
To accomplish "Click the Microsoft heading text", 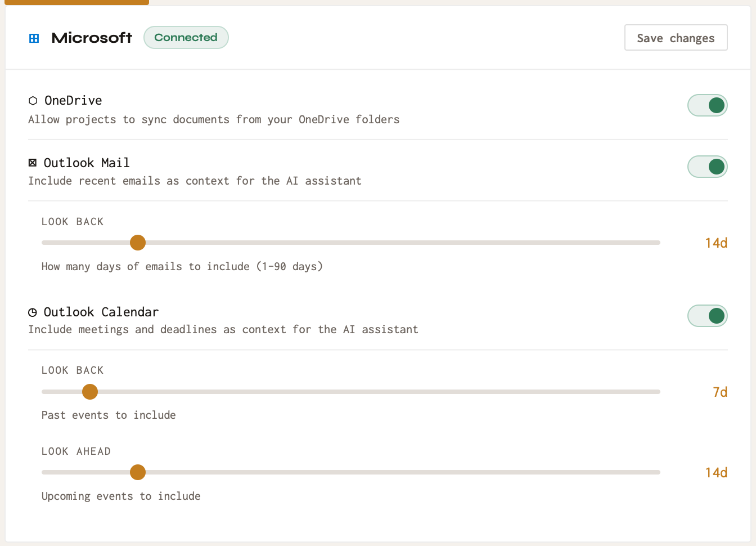I will [92, 38].
